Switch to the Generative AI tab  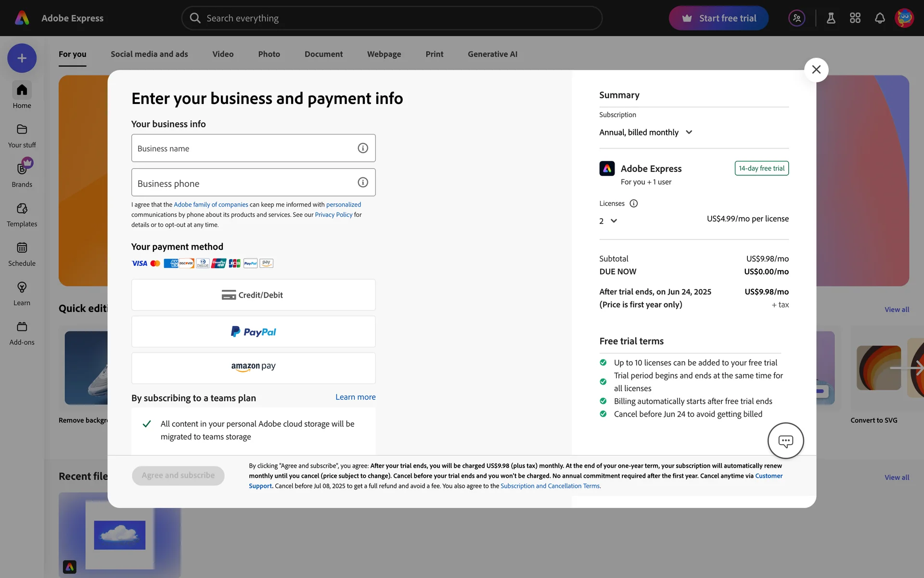[x=492, y=54]
